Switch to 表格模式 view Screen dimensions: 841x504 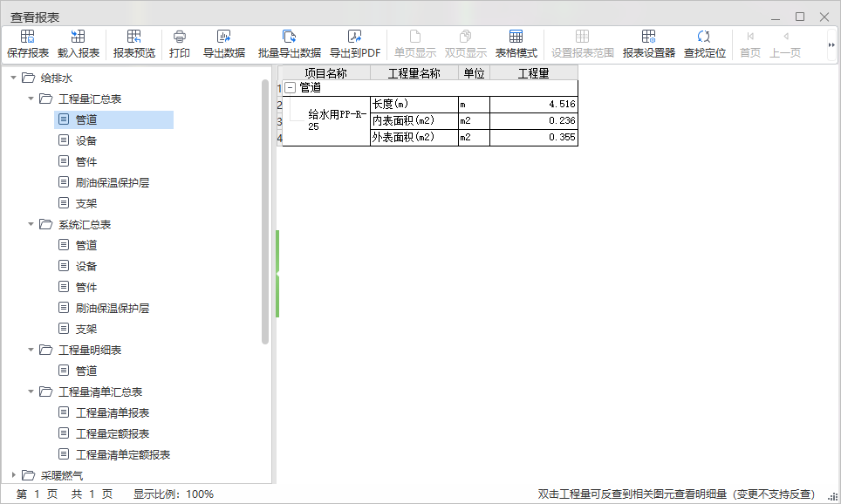coord(516,37)
